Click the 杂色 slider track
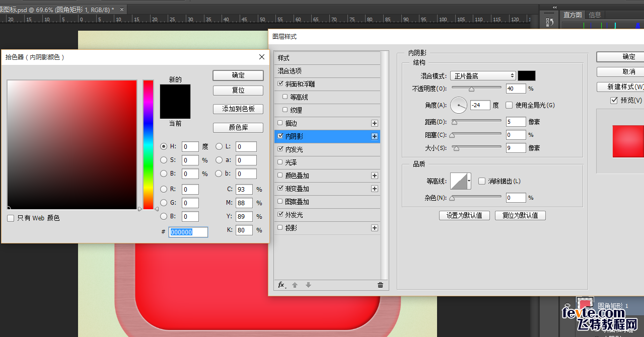 [x=476, y=197]
